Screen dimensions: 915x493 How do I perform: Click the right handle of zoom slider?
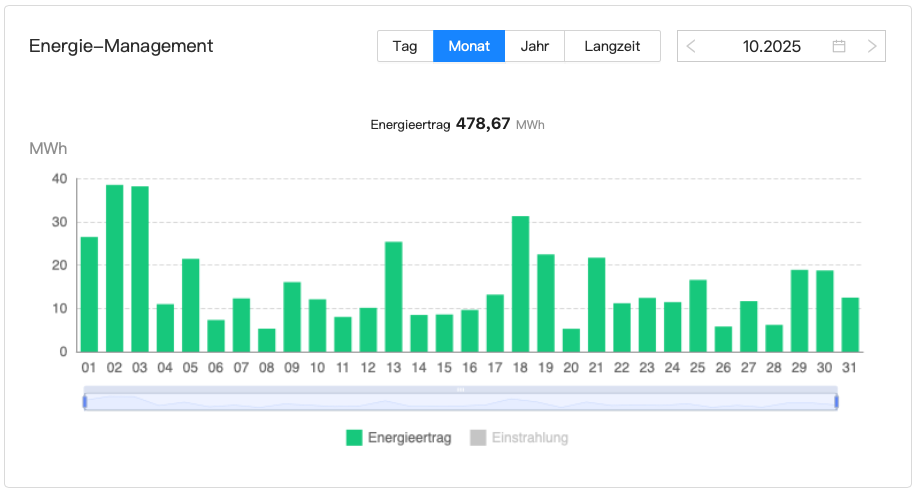tap(836, 401)
